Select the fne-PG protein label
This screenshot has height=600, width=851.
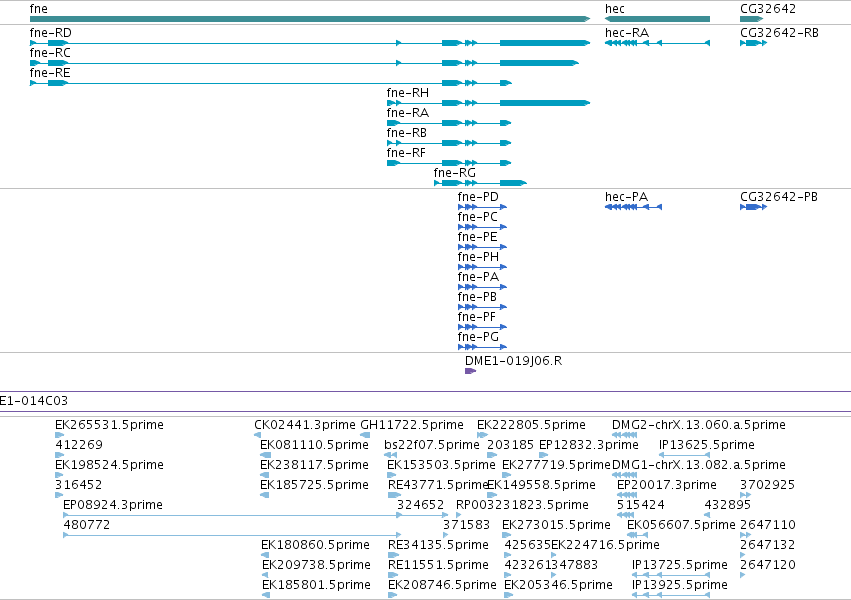coord(478,337)
